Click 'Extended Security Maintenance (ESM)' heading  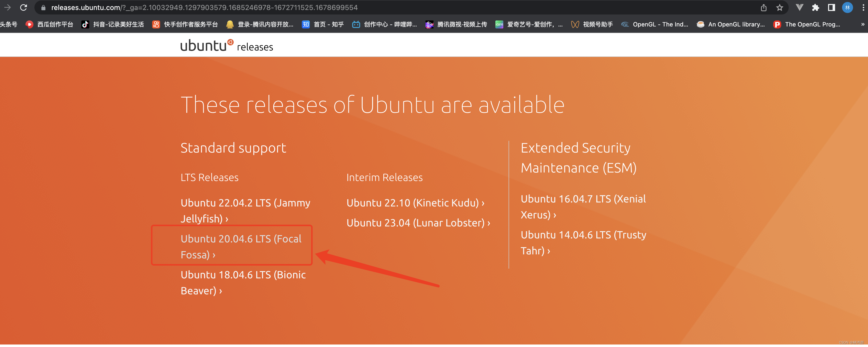[579, 158]
